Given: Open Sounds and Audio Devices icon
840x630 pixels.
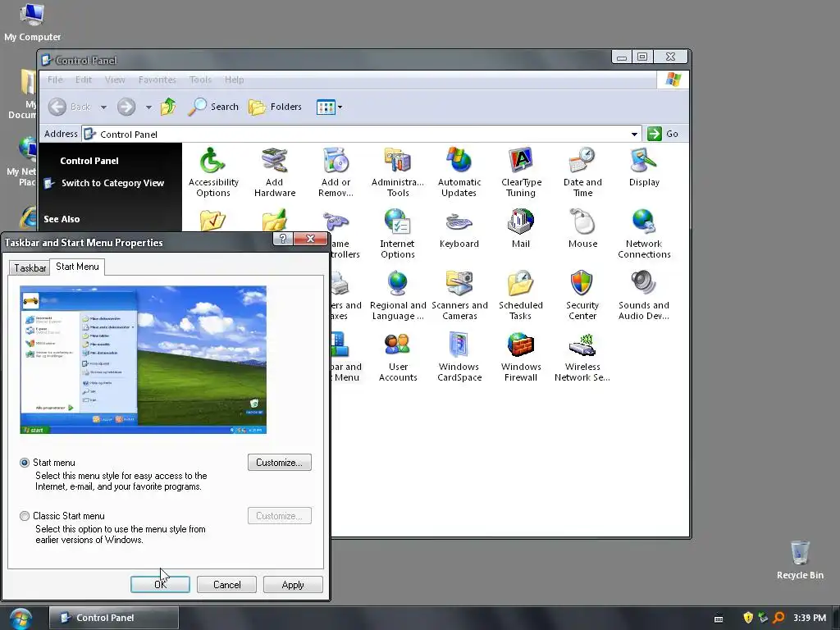Looking at the screenshot, I should 644,295.
